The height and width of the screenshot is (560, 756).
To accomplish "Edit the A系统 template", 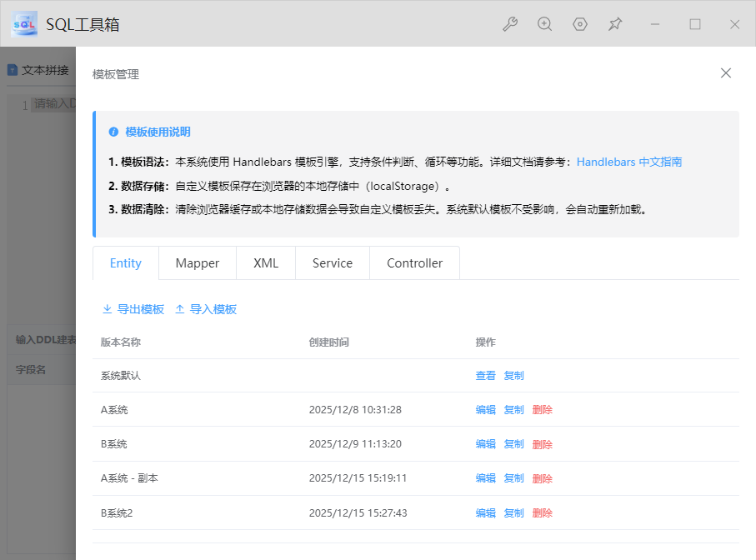I will pos(485,410).
